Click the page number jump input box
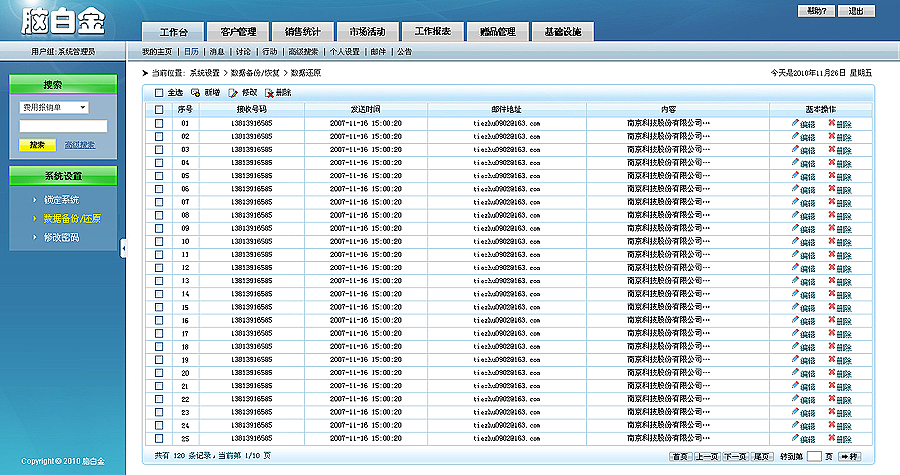900x475 pixels. tap(814, 457)
